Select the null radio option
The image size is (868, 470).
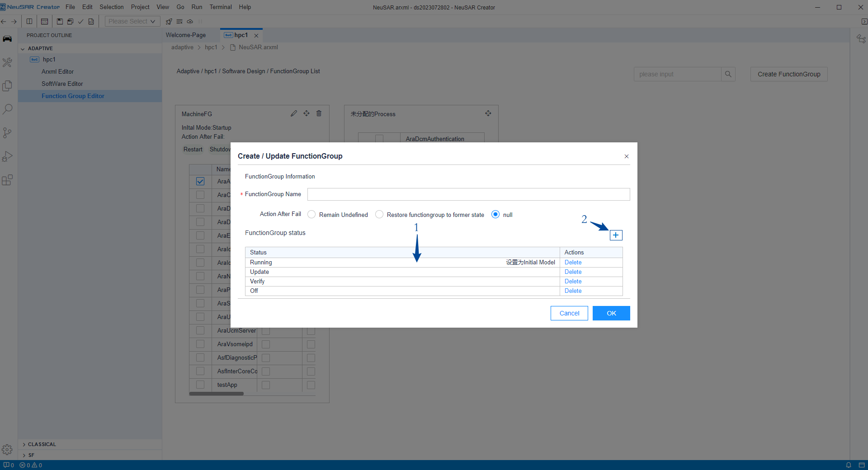pos(495,215)
